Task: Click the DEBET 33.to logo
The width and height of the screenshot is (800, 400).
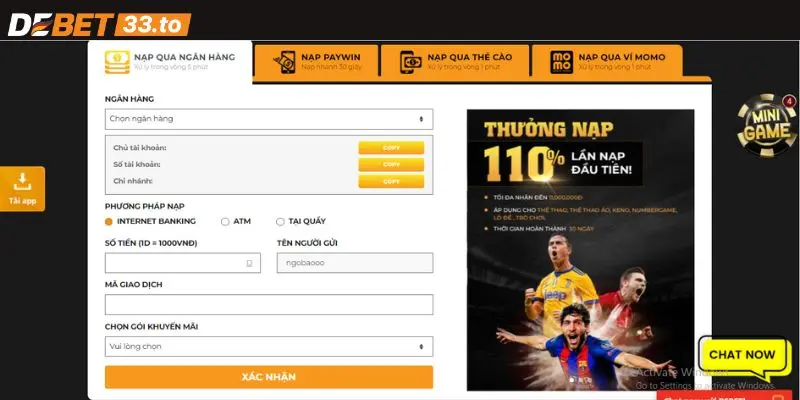Action: coord(99,24)
